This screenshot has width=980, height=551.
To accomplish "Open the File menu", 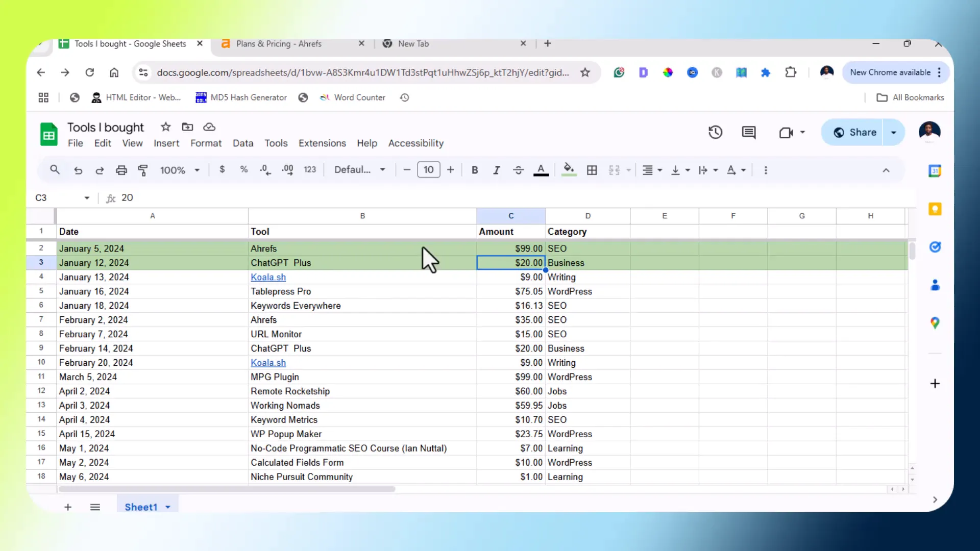I will click(x=76, y=143).
